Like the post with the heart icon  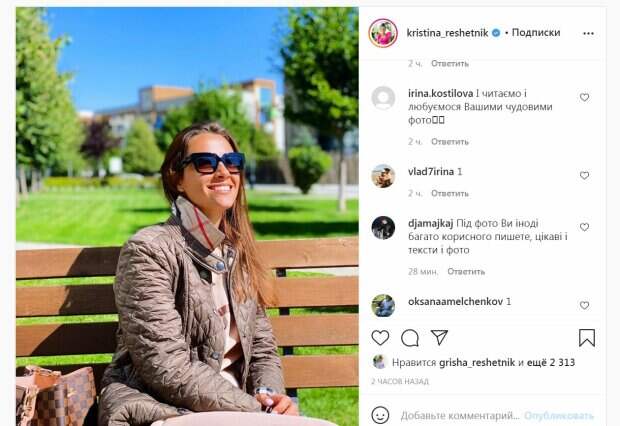coord(380,338)
